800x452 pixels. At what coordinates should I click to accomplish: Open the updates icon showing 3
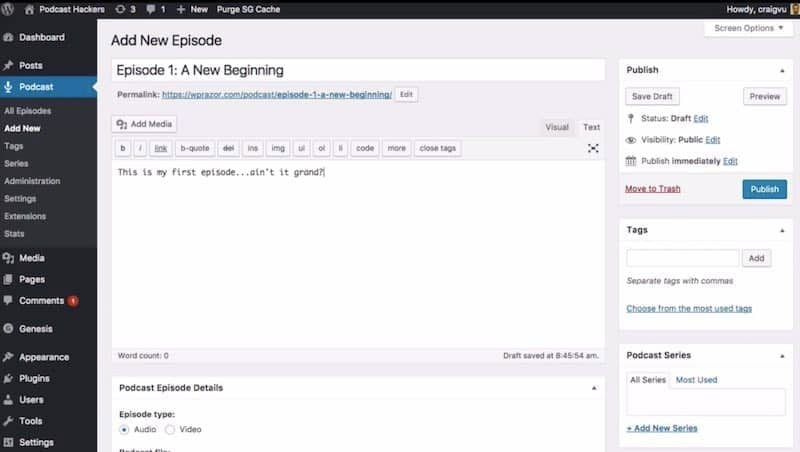point(120,9)
